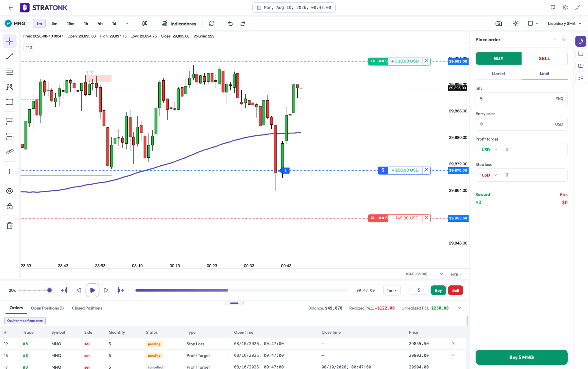
Task: Toggle the light theme sun icon
Action: tap(516, 24)
